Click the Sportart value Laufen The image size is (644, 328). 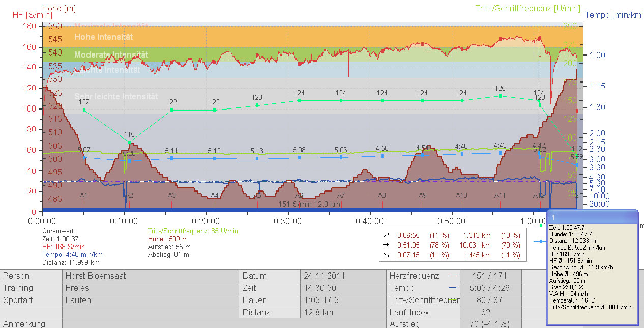(x=78, y=300)
